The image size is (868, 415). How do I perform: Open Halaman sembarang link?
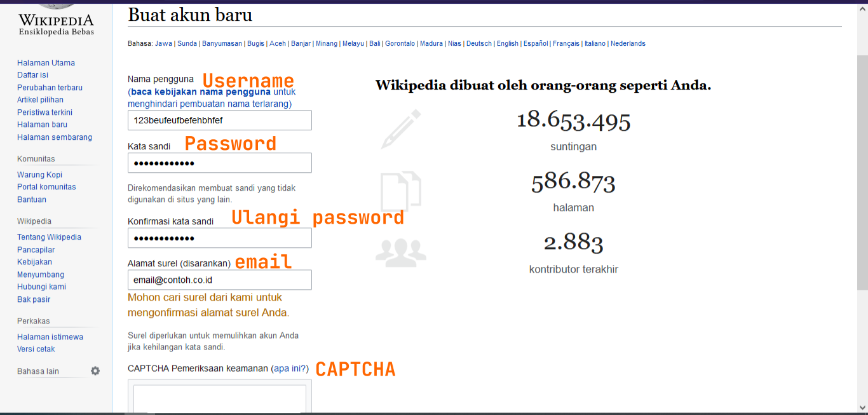[x=55, y=137]
